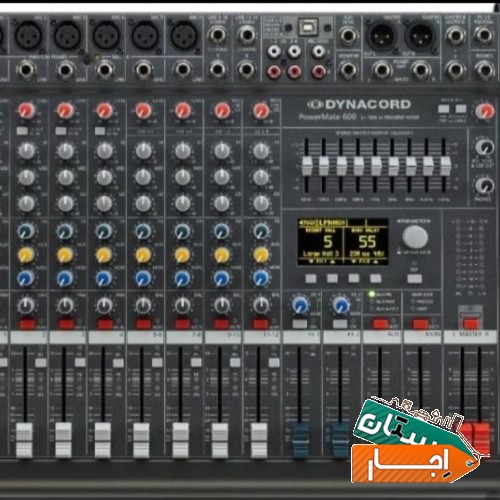Image resolution: width=500 pixels, height=500 pixels.
Task: Toggle the red mute button on channel 11-12
Action: click(261, 323)
